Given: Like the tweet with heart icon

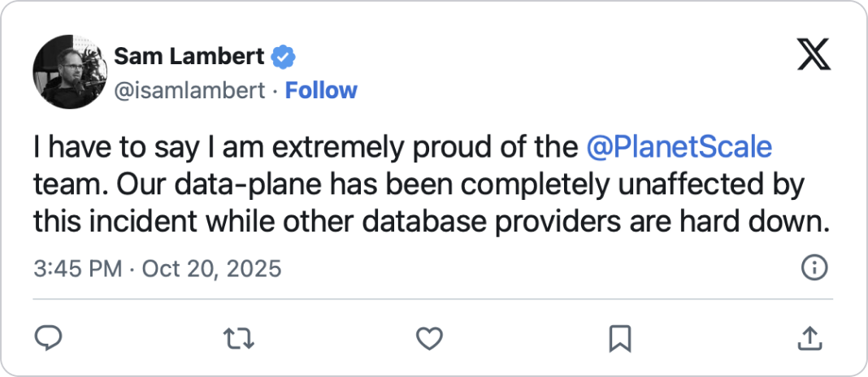Looking at the screenshot, I should [x=429, y=336].
